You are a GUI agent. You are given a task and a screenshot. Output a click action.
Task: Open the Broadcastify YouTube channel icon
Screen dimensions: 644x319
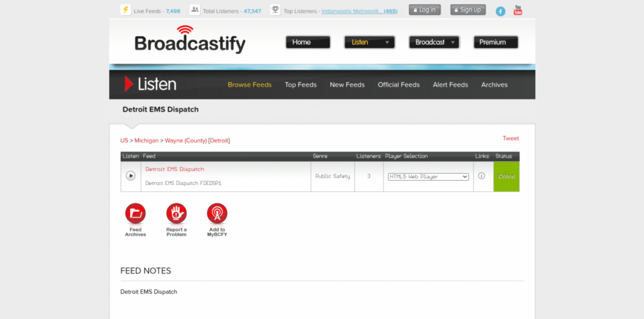pyautogui.click(x=518, y=10)
